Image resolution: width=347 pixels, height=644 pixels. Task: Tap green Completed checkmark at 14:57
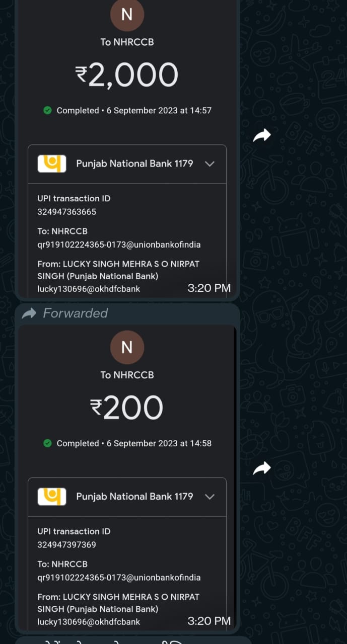(47, 110)
